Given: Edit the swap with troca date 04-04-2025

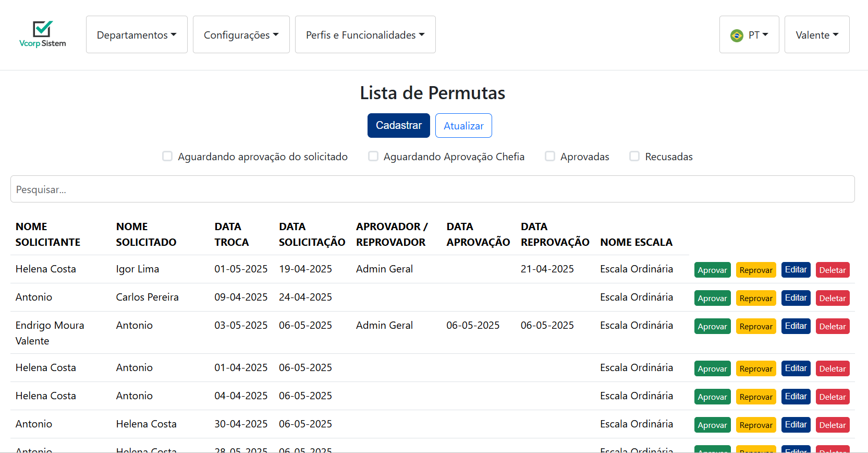Looking at the screenshot, I should 796,397.
